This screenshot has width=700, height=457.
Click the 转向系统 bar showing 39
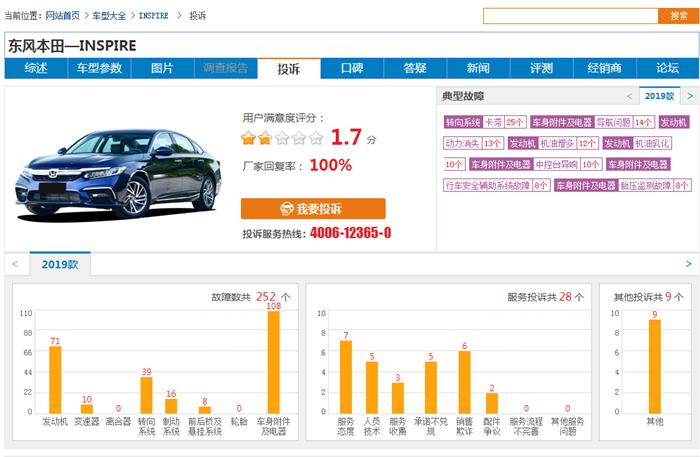[x=146, y=395]
